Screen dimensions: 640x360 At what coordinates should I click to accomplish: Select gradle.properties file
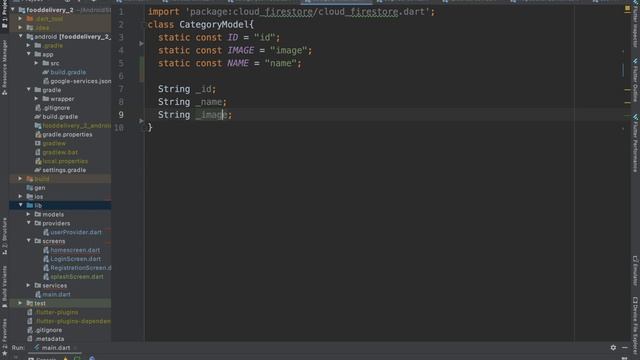tap(64, 134)
